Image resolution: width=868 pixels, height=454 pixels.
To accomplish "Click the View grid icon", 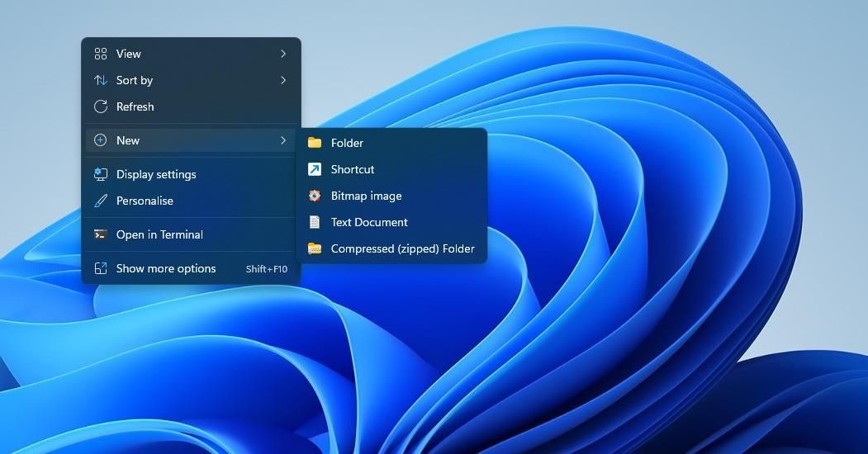I will [100, 54].
